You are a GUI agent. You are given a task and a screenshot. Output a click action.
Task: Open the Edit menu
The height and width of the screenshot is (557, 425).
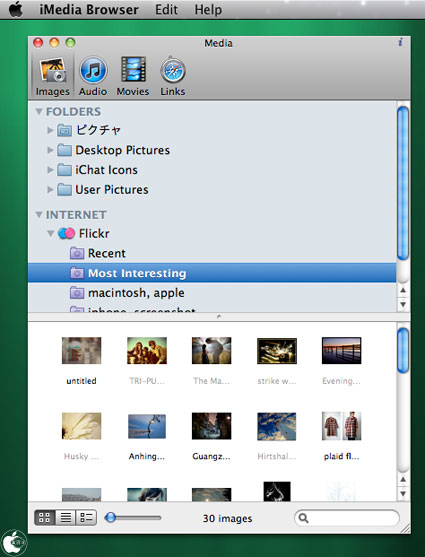pos(166,10)
